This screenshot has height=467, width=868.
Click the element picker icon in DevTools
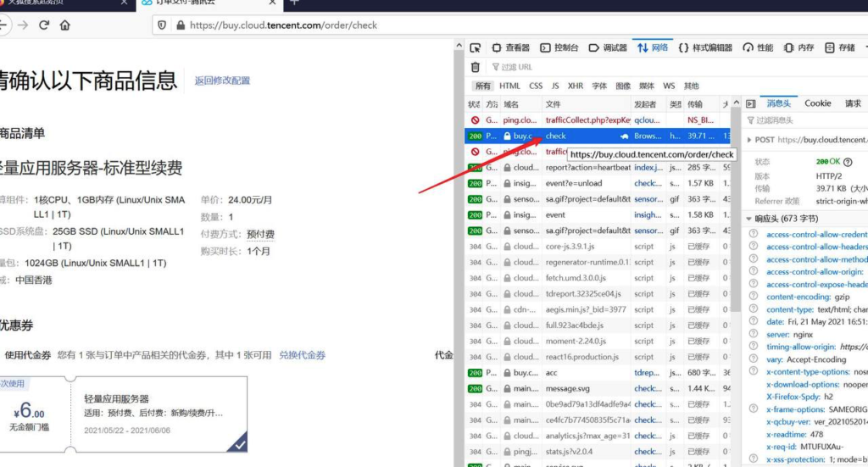476,48
